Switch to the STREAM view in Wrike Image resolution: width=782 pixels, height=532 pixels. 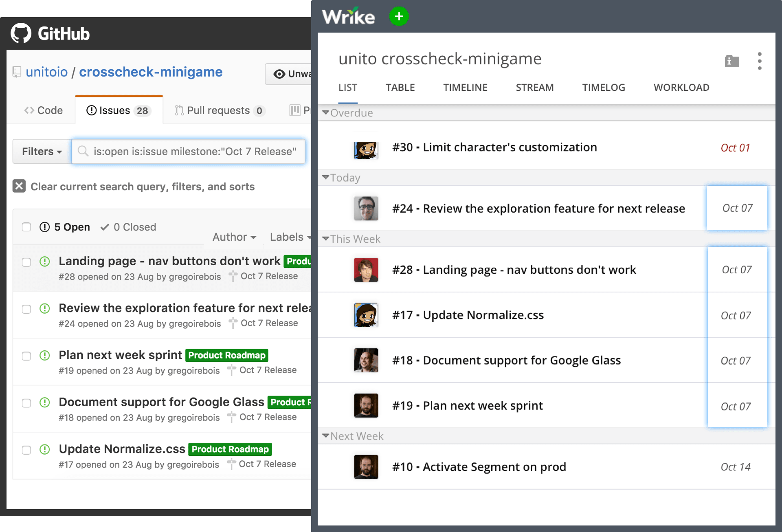535,88
